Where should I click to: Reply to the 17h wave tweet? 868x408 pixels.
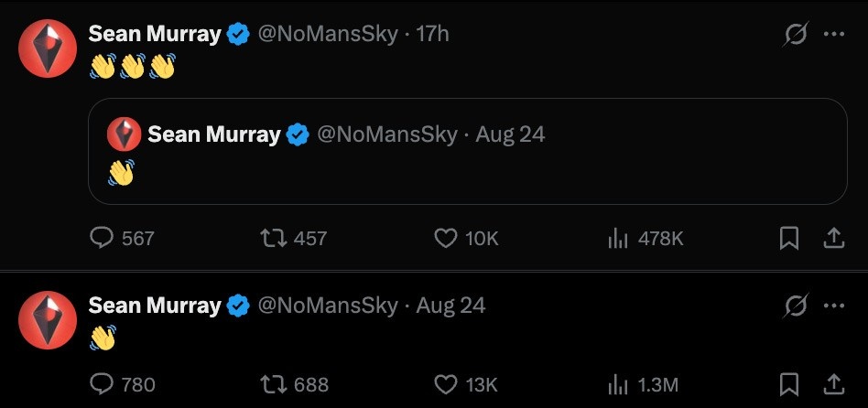click(x=102, y=239)
